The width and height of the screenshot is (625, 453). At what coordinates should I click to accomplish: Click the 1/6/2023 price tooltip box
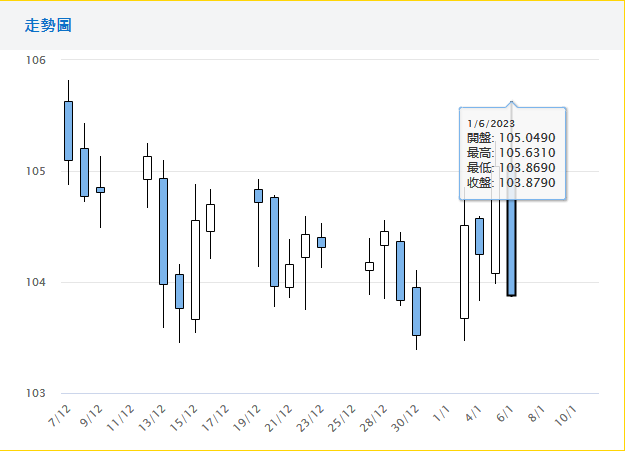[x=513, y=154]
